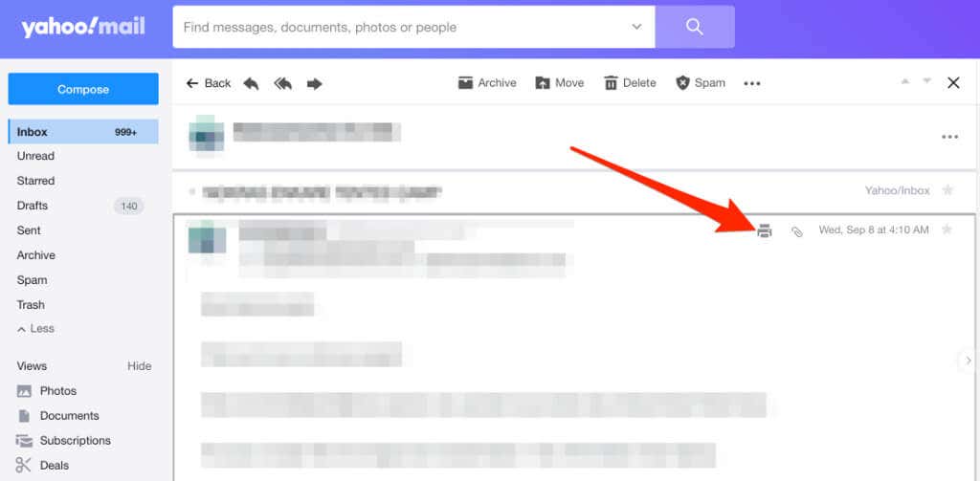Viewport: 980px width, 481px height.
Task: Delete the message using trash icon
Action: coord(630,83)
